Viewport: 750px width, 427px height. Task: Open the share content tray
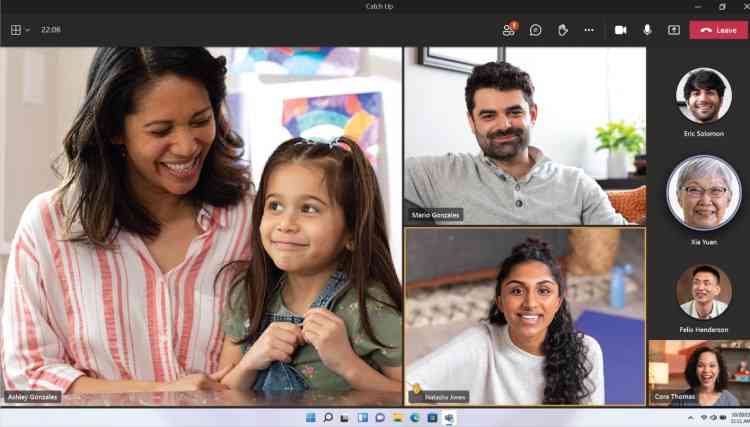pos(673,30)
